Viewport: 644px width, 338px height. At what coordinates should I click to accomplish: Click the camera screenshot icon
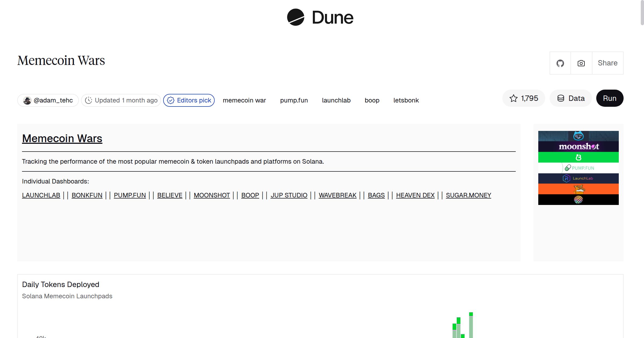pyautogui.click(x=581, y=63)
